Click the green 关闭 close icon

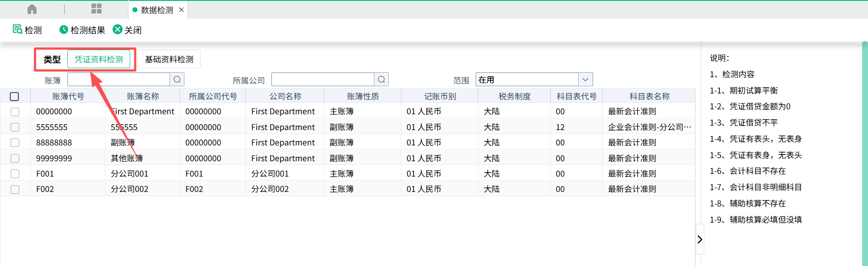[x=118, y=30]
